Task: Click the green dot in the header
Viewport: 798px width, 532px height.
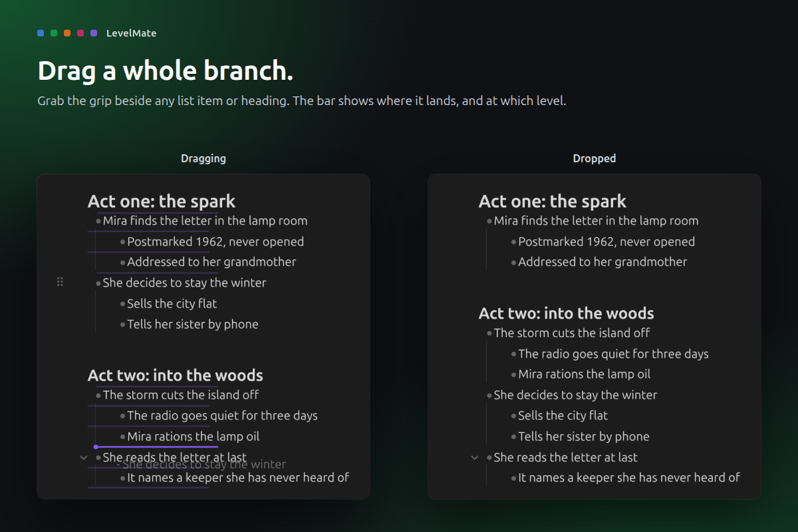Action: pos(54,33)
